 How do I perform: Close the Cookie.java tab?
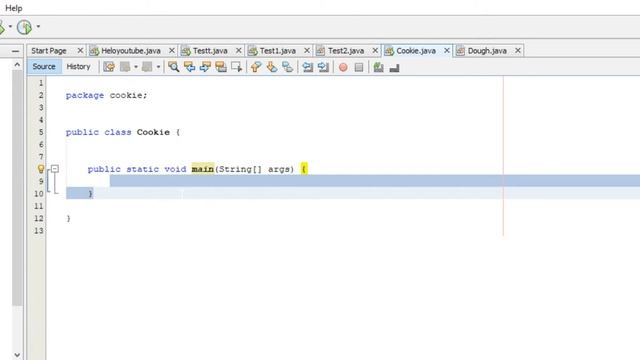coord(447,51)
